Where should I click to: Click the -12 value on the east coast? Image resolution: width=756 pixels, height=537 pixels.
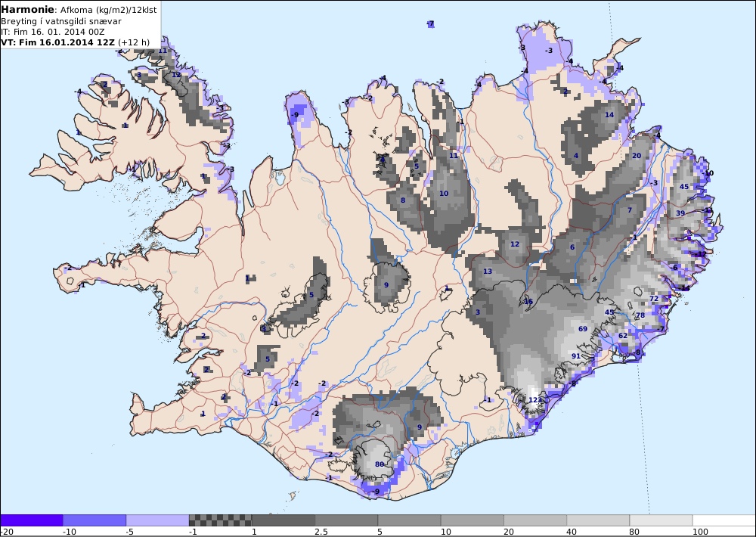tap(700, 254)
